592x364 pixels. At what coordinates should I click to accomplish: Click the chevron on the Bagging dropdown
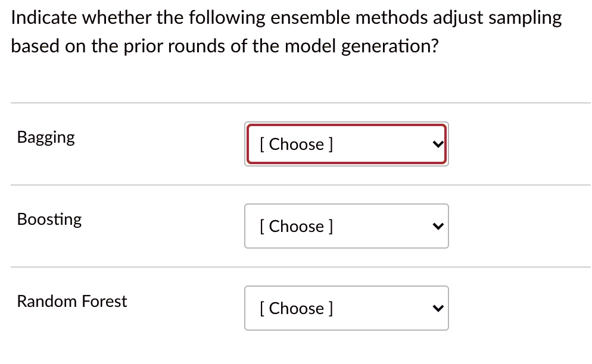pos(438,144)
